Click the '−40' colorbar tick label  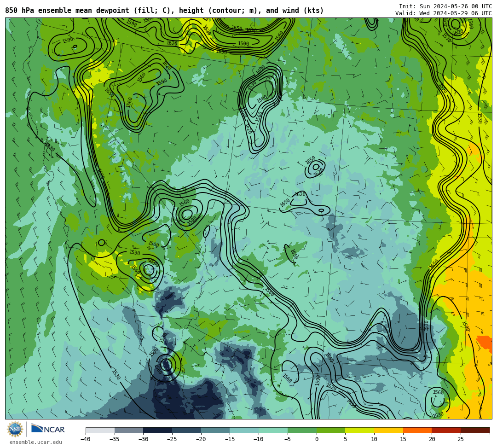(86, 439)
